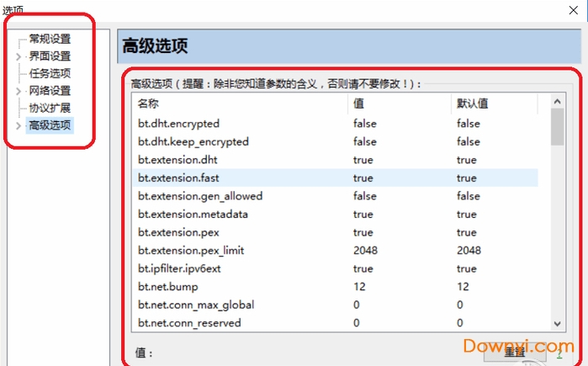Select bt.extension.pex_limit option row
The height and width of the screenshot is (366, 588).
(x=336, y=250)
